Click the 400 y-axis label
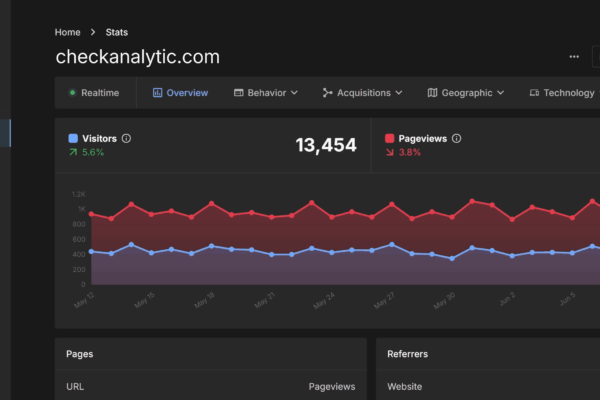Image resolution: width=600 pixels, height=400 pixels. [x=79, y=255]
